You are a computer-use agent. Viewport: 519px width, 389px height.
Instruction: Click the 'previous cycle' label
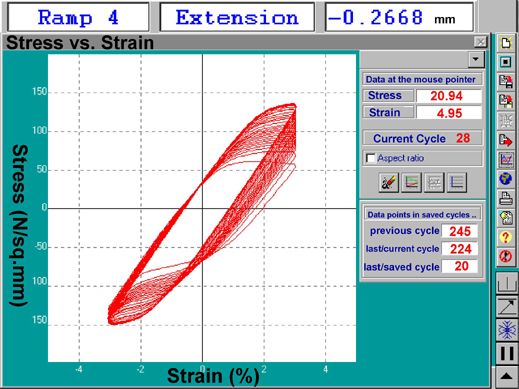click(x=404, y=231)
